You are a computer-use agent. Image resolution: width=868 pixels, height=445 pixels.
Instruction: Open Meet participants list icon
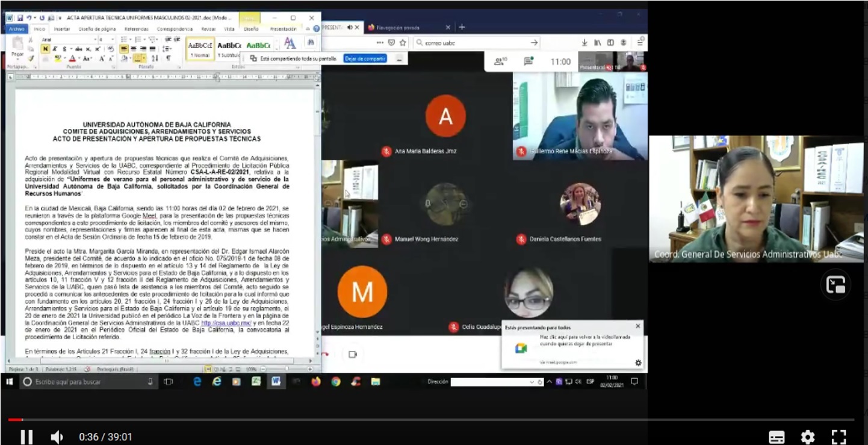click(x=500, y=61)
